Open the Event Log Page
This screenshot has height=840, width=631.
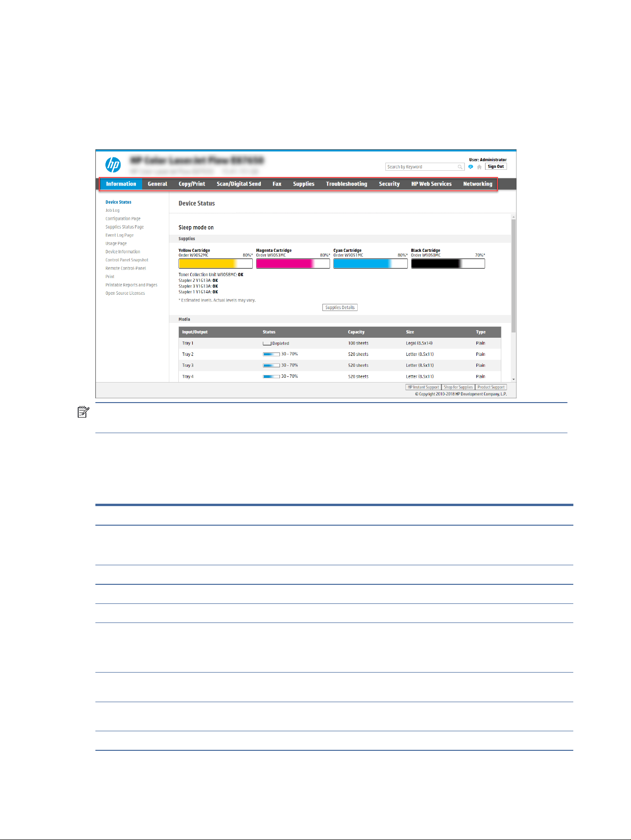[x=120, y=235]
